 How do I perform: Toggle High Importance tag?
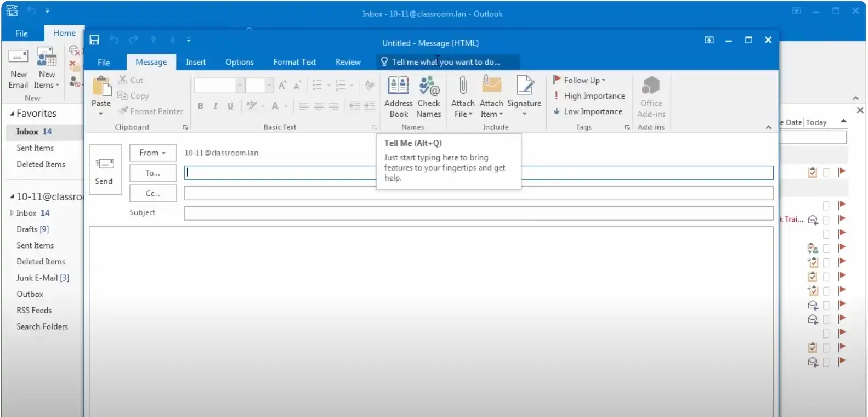[589, 96]
